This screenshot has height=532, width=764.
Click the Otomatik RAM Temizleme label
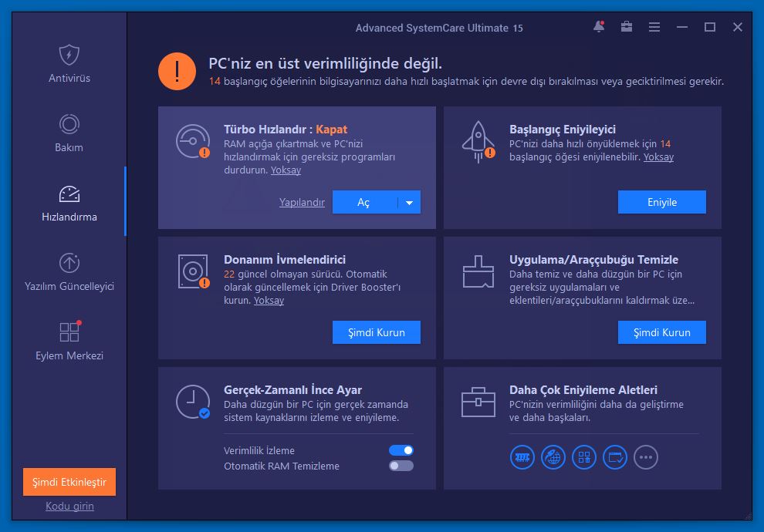[x=281, y=466]
